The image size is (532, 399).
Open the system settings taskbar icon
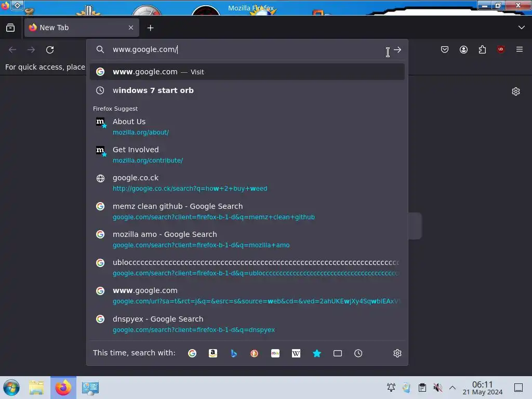pos(90,388)
